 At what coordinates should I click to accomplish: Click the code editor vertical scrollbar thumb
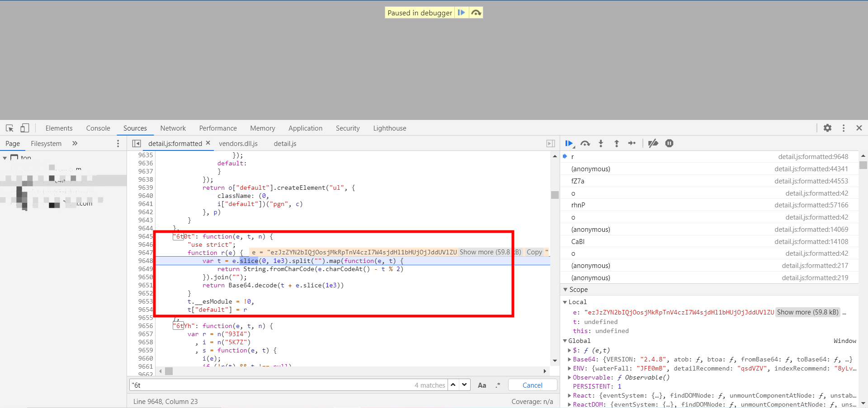(x=555, y=195)
